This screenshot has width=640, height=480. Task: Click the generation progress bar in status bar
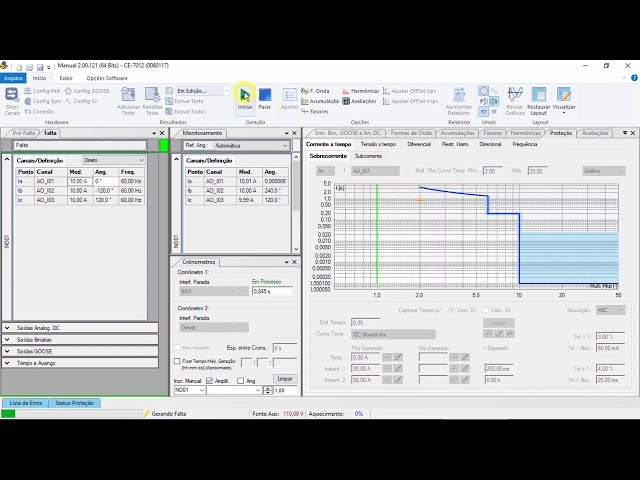point(71,413)
